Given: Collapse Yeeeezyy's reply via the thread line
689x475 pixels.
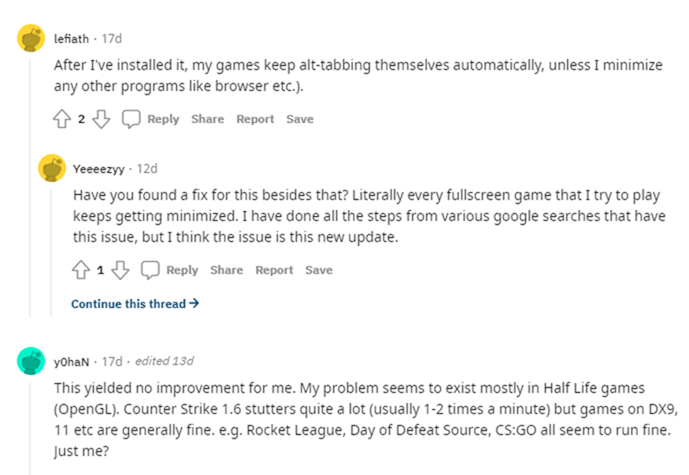Looking at the screenshot, I should tap(51, 253).
